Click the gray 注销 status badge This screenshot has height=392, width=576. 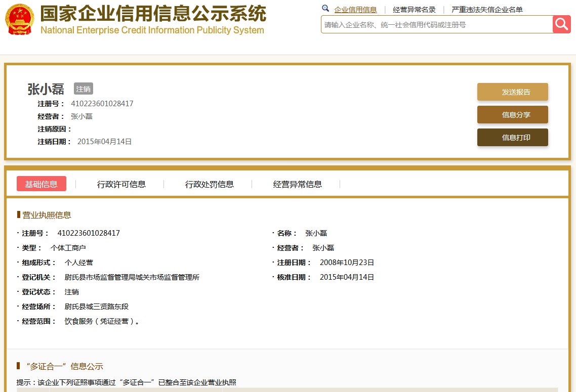pos(84,89)
